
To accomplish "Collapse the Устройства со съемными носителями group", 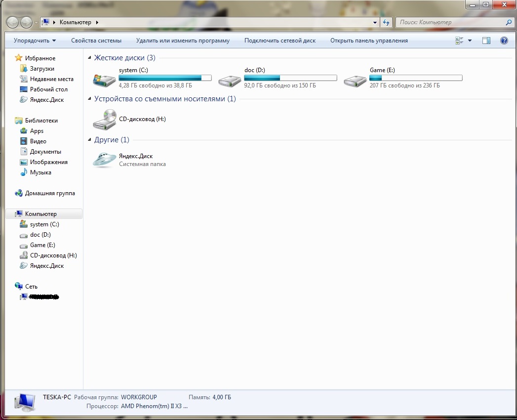I will [x=89, y=99].
